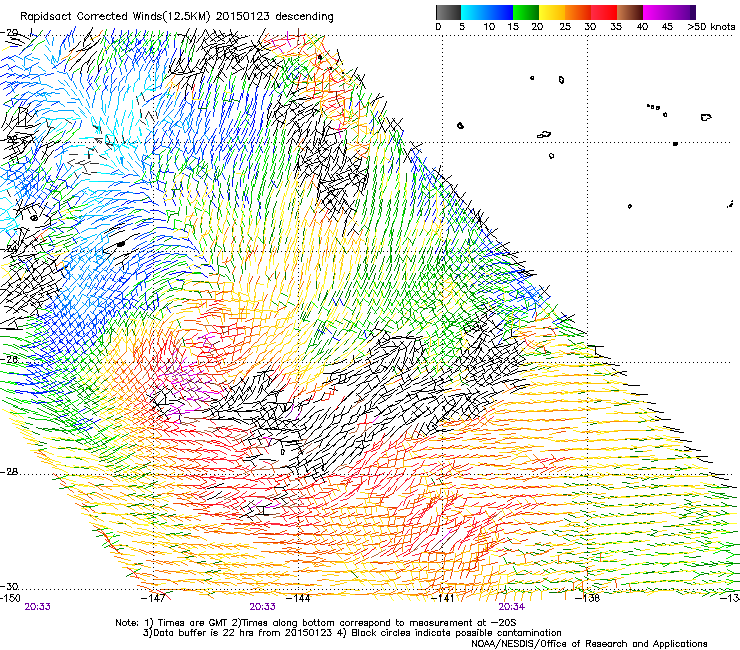Click the '-138' longitude axis label
The width and height of the screenshot is (740, 650).
(x=588, y=598)
